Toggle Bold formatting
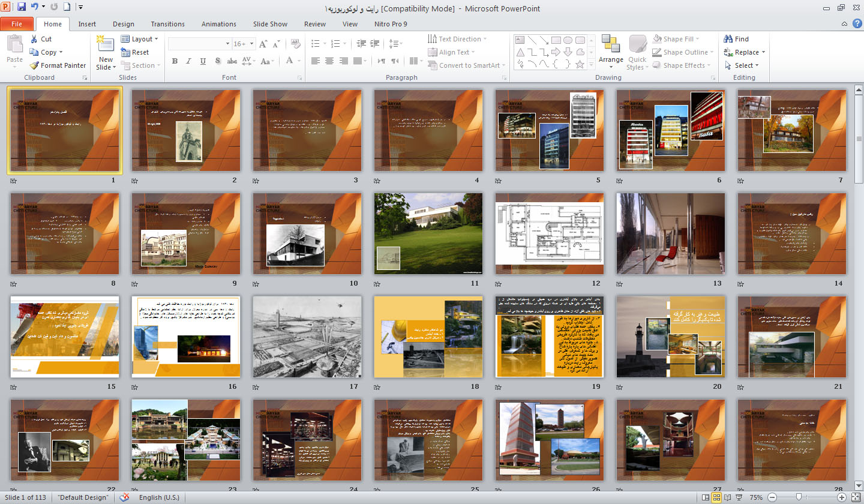This screenshot has width=864, height=504. [x=175, y=61]
